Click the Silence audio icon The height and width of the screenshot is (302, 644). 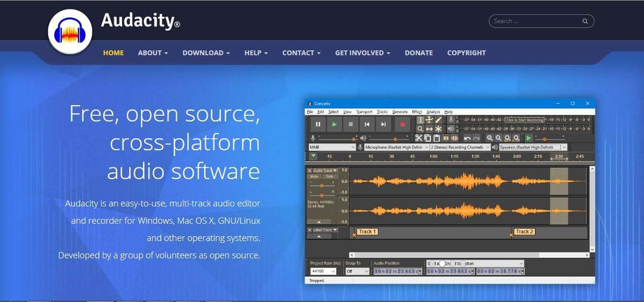click(455, 138)
